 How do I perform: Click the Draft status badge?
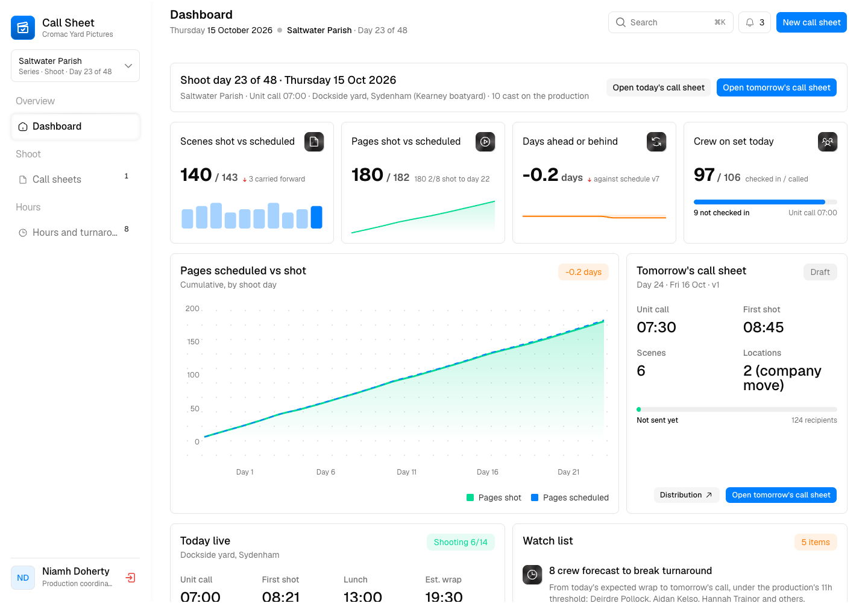tap(820, 272)
